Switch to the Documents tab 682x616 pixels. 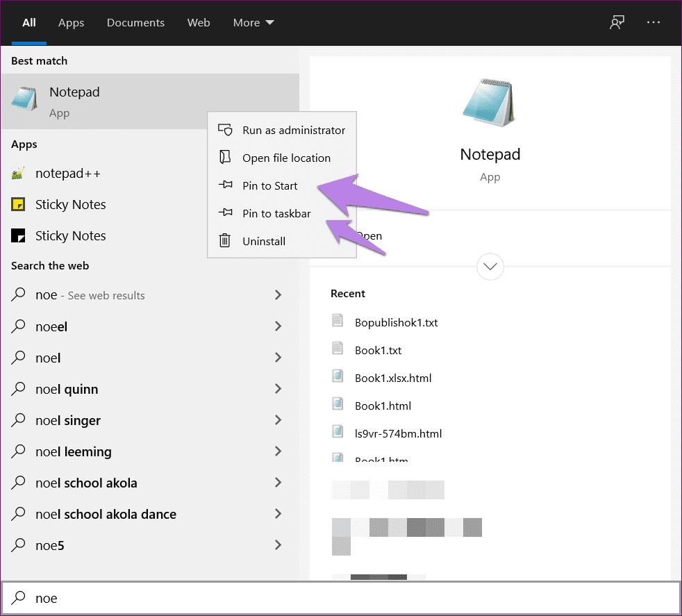pyautogui.click(x=135, y=22)
